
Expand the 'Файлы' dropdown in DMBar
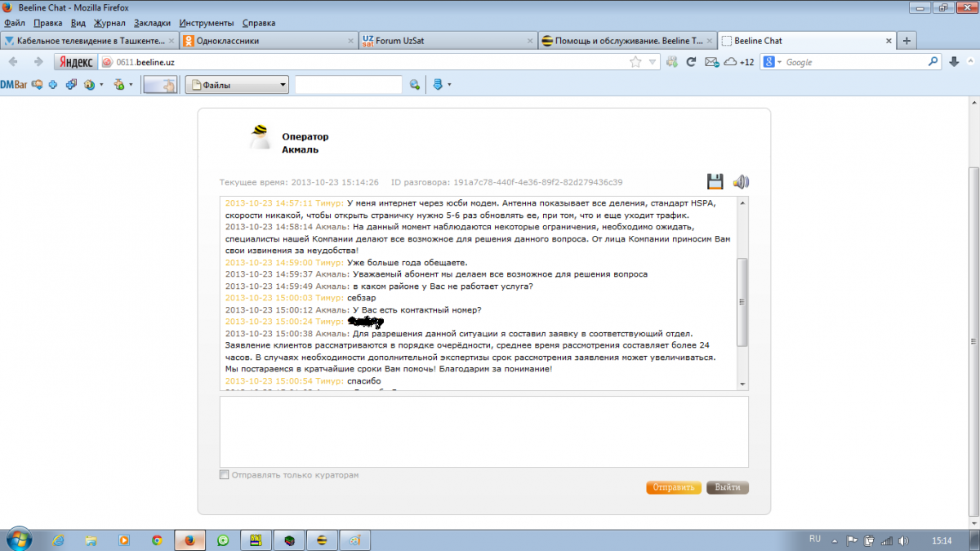click(283, 84)
